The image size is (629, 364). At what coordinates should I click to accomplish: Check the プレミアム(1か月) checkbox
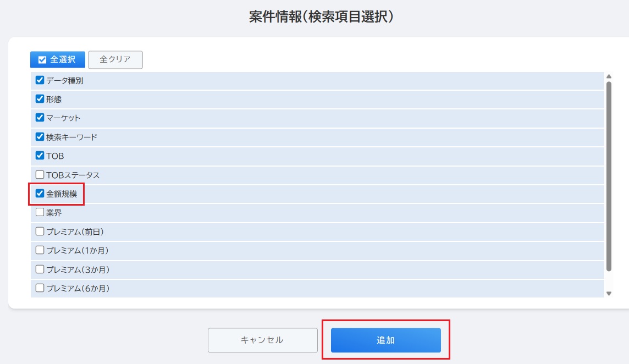40,250
